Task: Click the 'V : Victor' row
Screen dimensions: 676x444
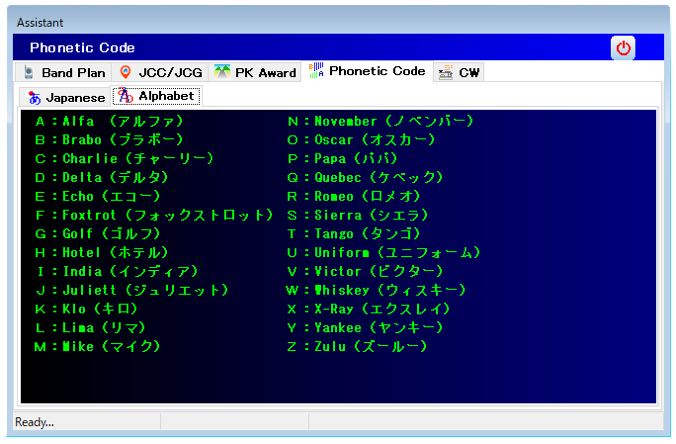Action: pyautogui.click(x=366, y=272)
